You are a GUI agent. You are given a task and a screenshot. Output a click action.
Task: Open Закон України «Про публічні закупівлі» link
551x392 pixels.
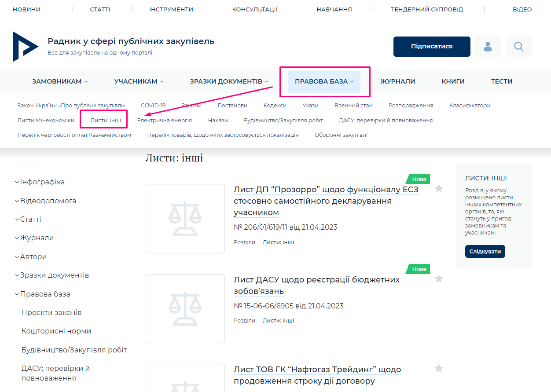tap(71, 106)
